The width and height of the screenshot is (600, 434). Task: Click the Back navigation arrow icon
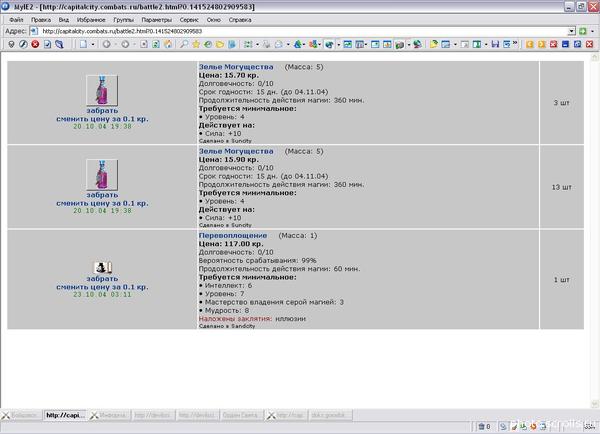pyautogui.click(x=107, y=44)
